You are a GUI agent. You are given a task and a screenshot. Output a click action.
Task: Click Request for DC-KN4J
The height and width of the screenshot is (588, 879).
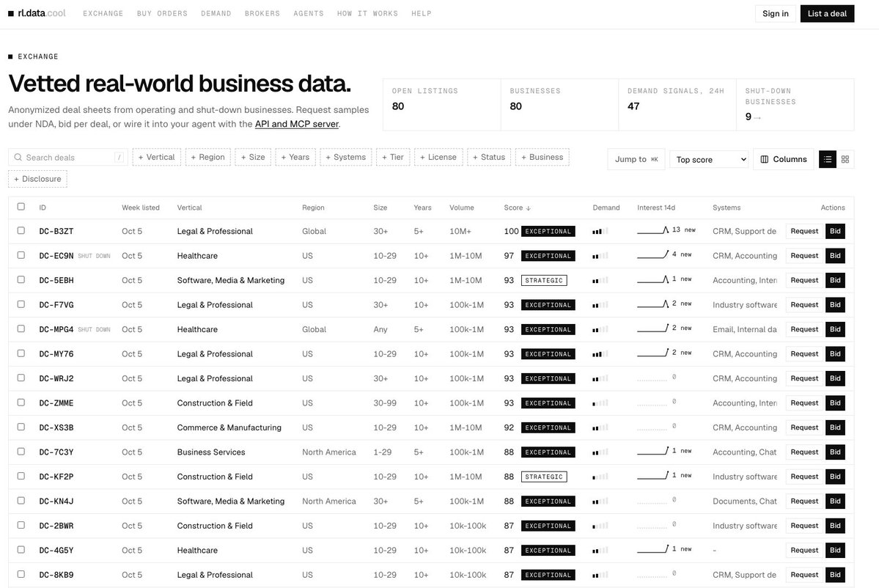[804, 501]
